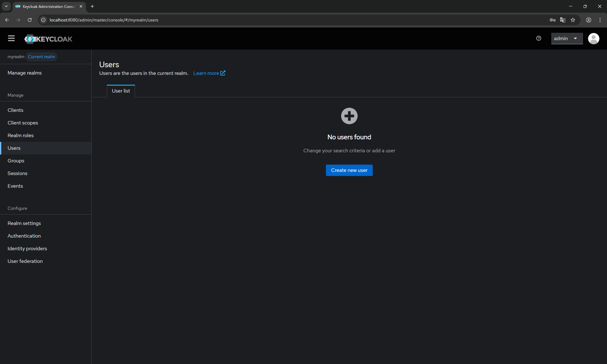The height and width of the screenshot is (364, 607).
Task: Click the user avatar icon
Action: [x=593, y=39]
